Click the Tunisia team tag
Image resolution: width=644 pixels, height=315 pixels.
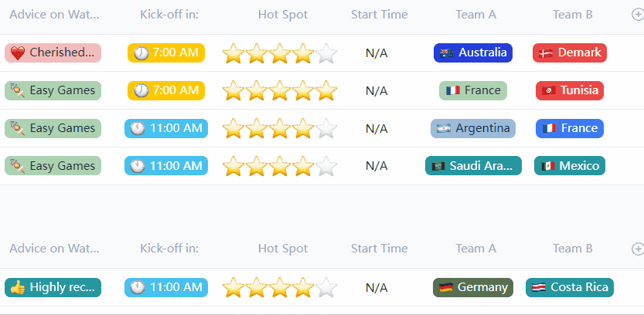(570, 90)
